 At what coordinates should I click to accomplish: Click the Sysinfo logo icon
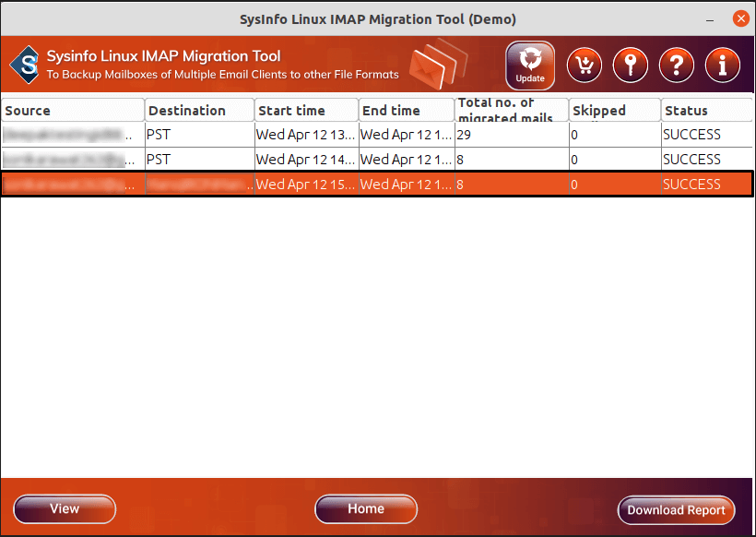[25, 65]
